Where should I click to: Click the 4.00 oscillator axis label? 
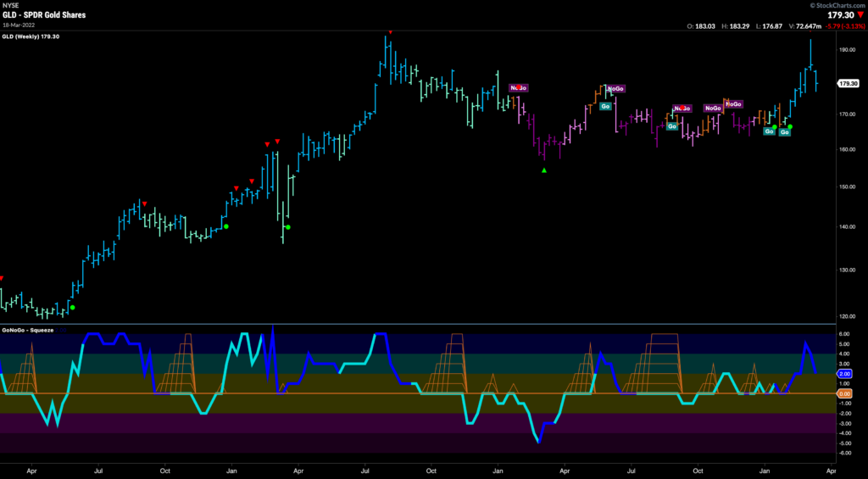844,354
